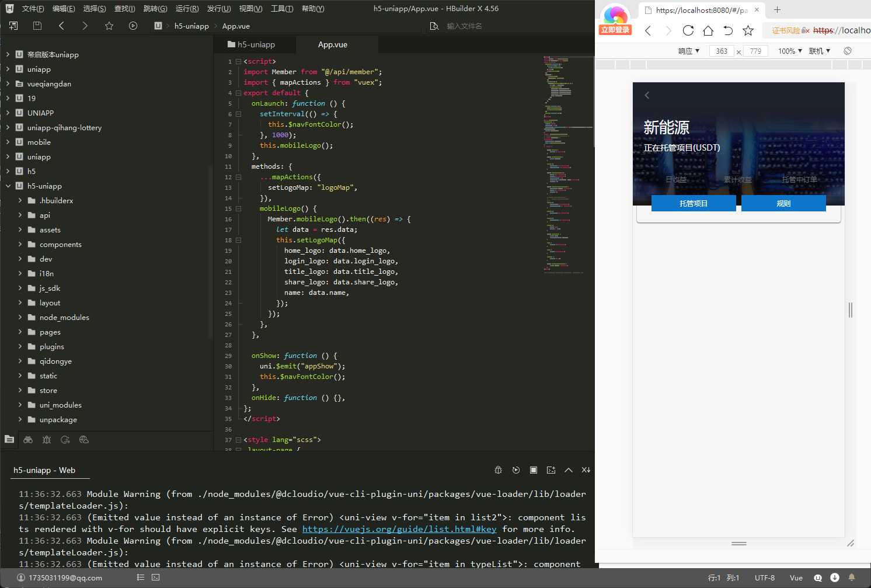The width and height of the screenshot is (871, 588).
Task: Click the file search magnifier icon
Action: click(434, 26)
